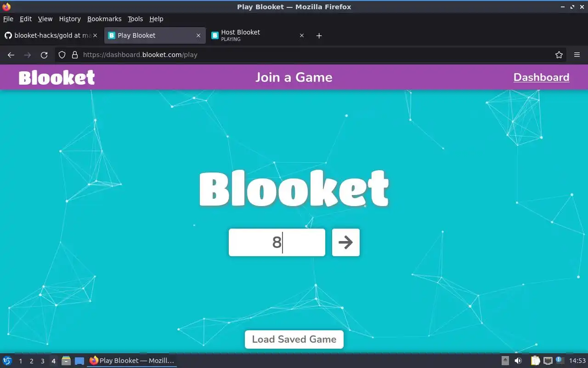588x368 pixels.
Task: Click the show desktop taskbar icon
Action: coord(79,361)
